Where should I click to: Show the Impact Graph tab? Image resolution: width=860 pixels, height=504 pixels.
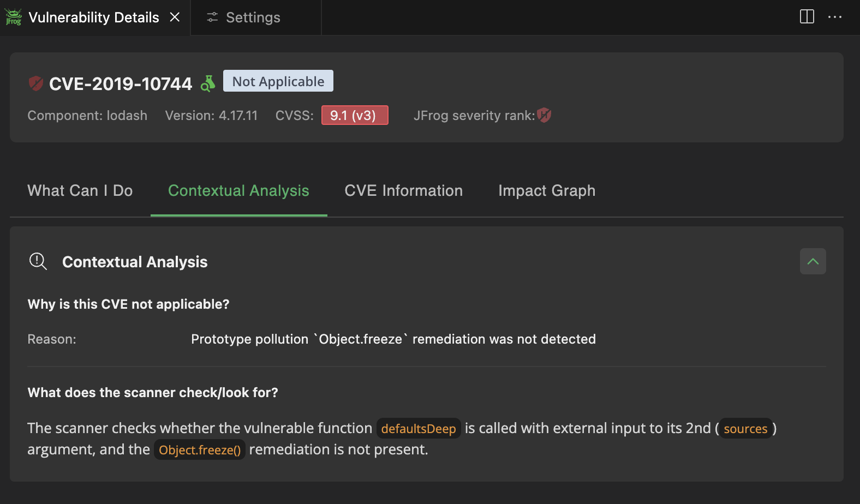(546, 190)
